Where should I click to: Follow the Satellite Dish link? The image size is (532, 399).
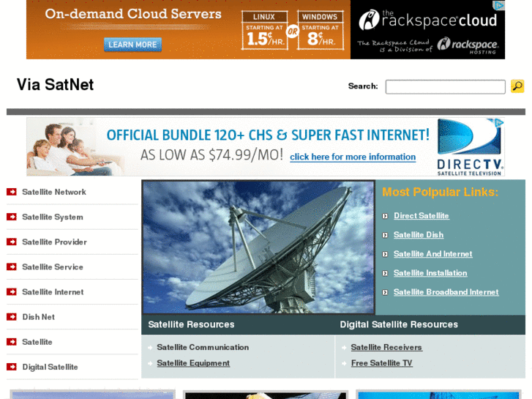pos(419,235)
